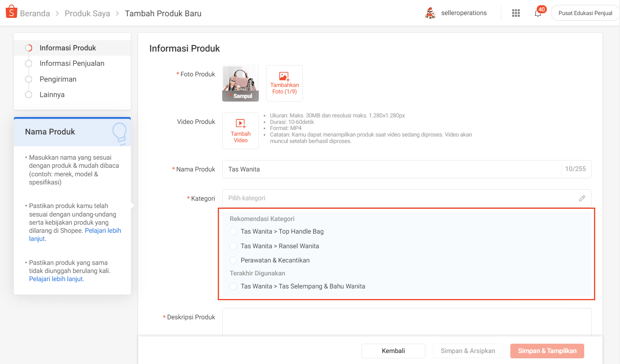This screenshot has height=364, width=620.
Task: Click the Tambahkan Foto image icon
Action: click(x=284, y=76)
